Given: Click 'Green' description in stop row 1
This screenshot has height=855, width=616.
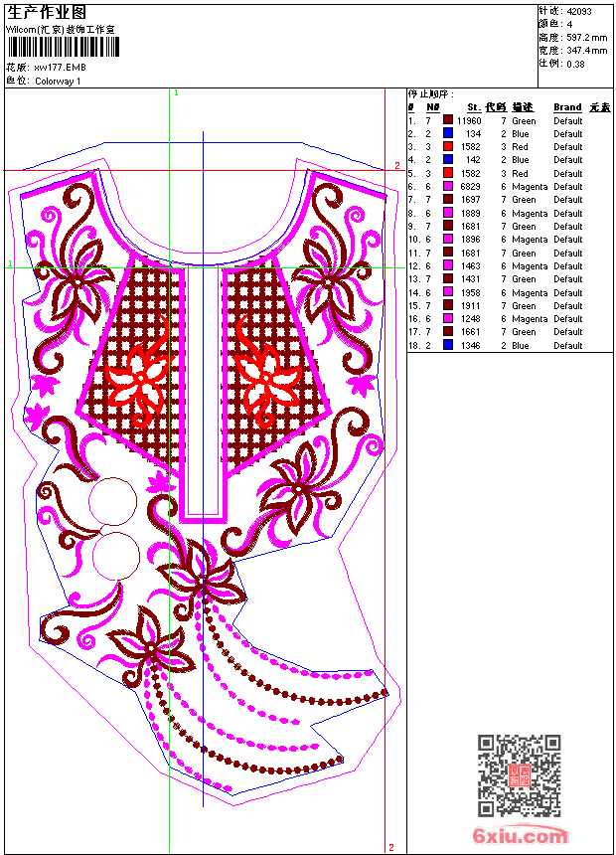Looking at the screenshot, I should (x=524, y=121).
